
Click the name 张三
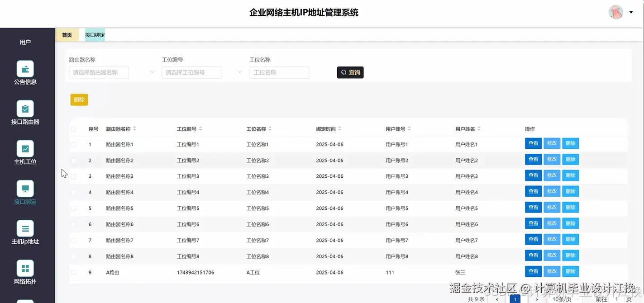tap(460, 273)
